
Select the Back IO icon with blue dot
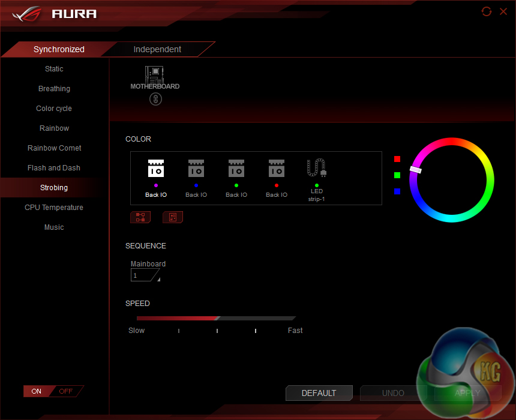tap(196, 169)
